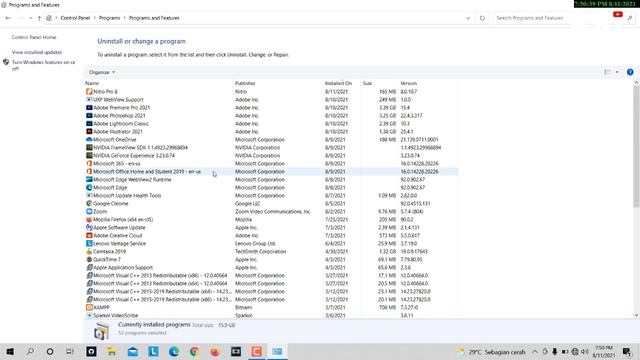Navigate to Programs breadcrumb
The image size is (640, 360).
pos(109,18)
